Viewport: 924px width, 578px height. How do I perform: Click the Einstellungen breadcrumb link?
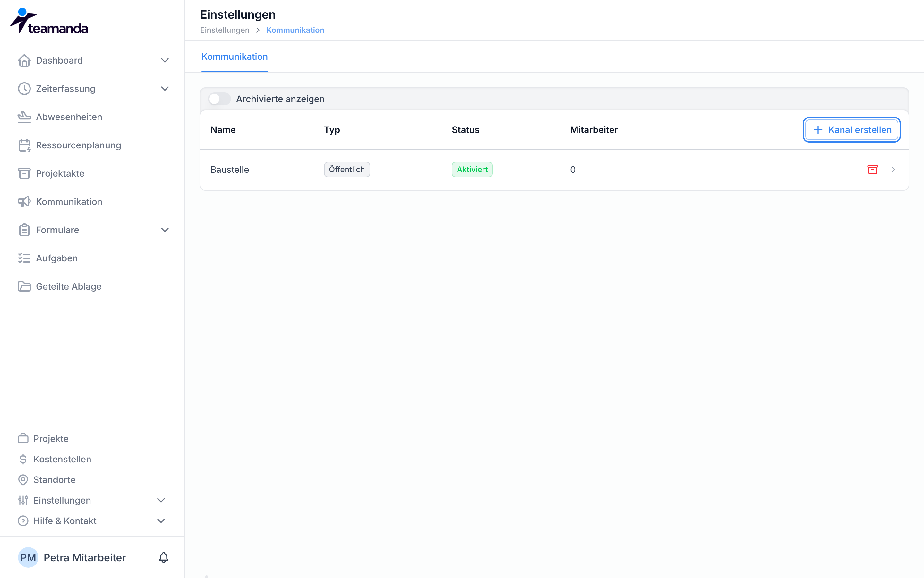[225, 30]
